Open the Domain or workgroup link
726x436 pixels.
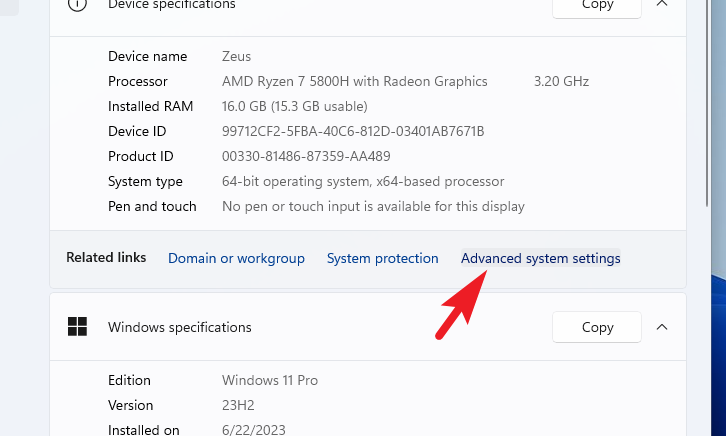236,258
